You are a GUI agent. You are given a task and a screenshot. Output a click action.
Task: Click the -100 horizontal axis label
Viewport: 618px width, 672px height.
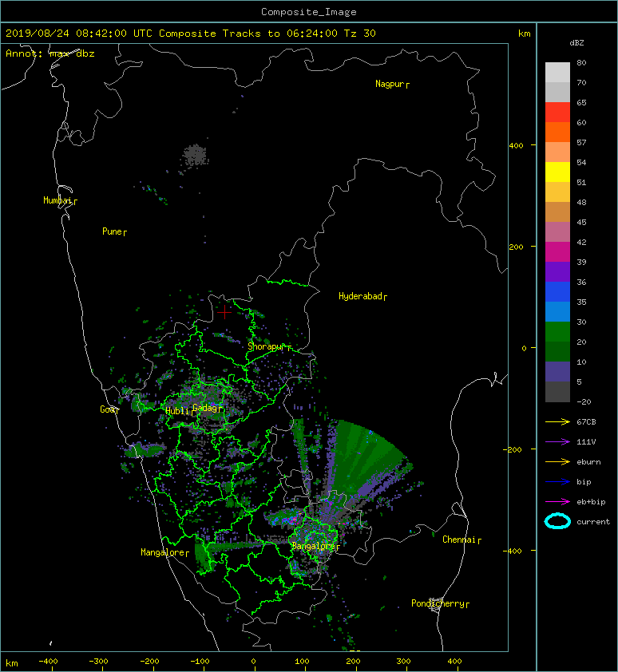click(200, 662)
